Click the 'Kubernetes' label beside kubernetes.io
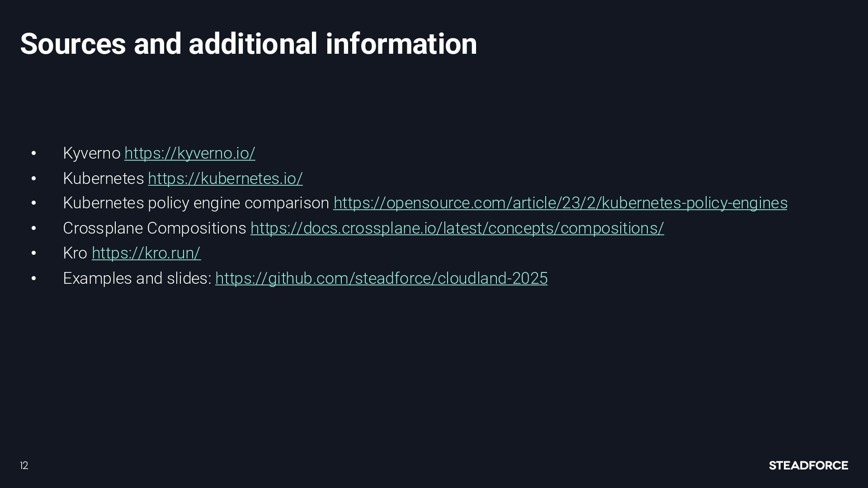Screen dimensions: 868x488 104,178
